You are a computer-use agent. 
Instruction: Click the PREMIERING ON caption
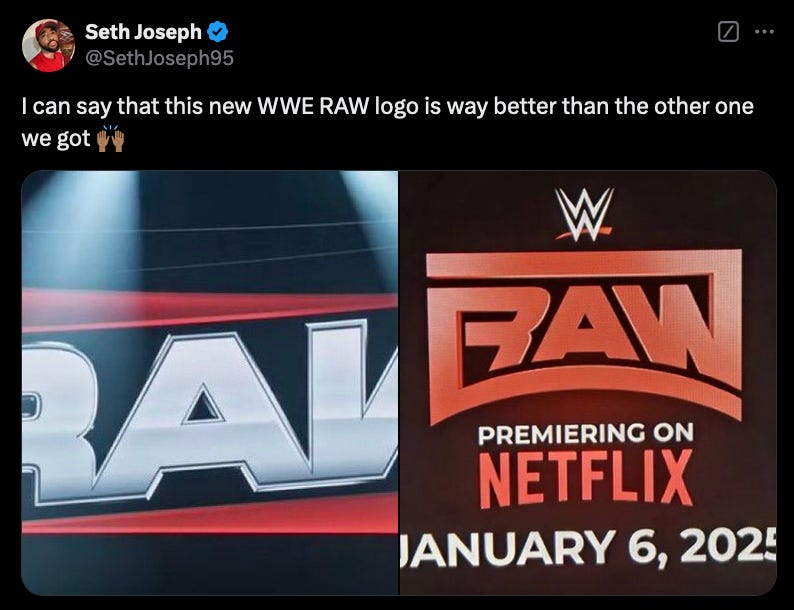coord(585,434)
